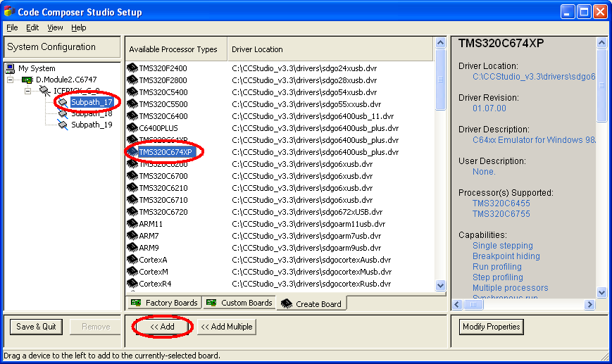Click the TMS320C5400 chip icon
Viewport: 612px width, 364px height.
click(x=132, y=92)
